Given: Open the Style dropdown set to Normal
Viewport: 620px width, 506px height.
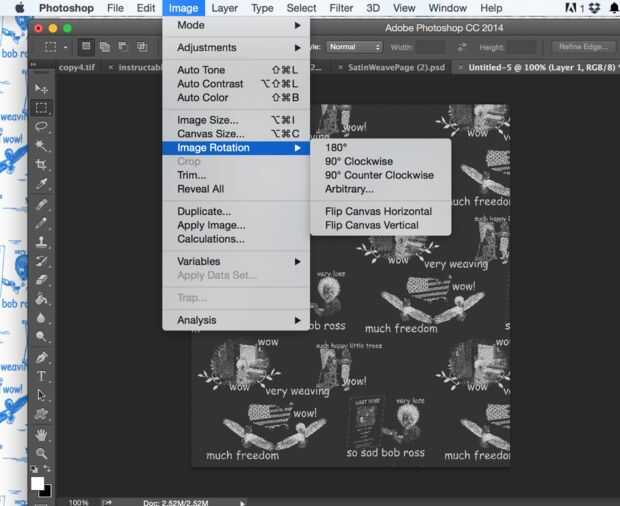Looking at the screenshot, I should pos(354,47).
